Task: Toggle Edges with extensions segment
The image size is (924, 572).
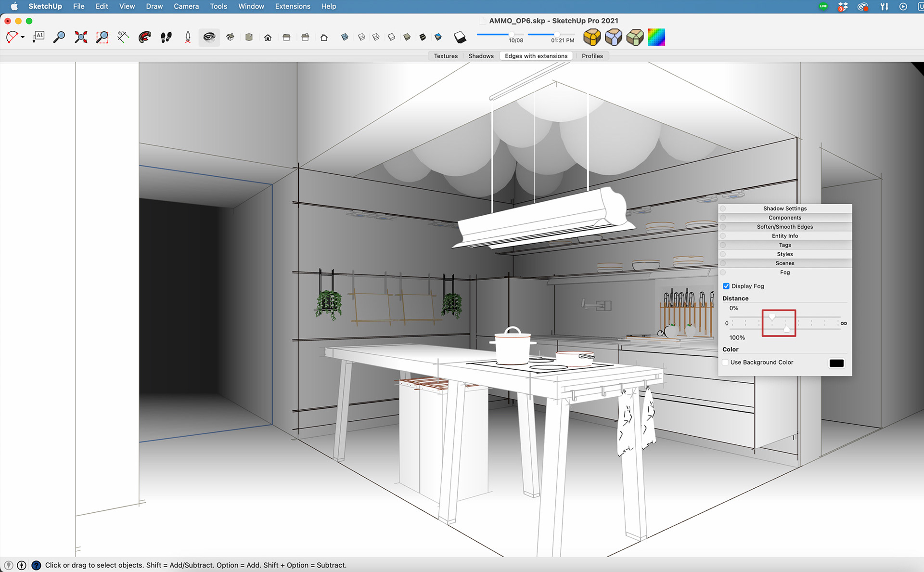Action: click(x=536, y=56)
